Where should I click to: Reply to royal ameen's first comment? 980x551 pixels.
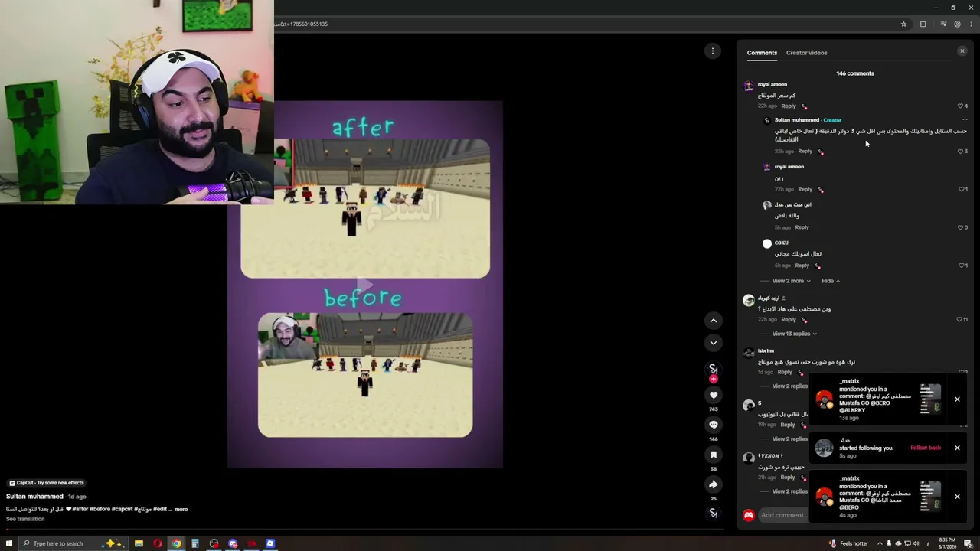pyautogui.click(x=789, y=106)
